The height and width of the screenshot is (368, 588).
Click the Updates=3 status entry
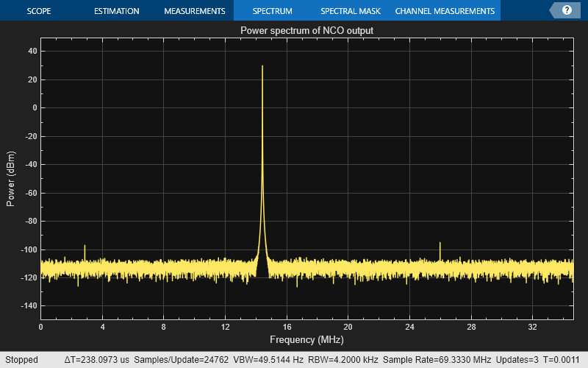(x=517, y=360)
